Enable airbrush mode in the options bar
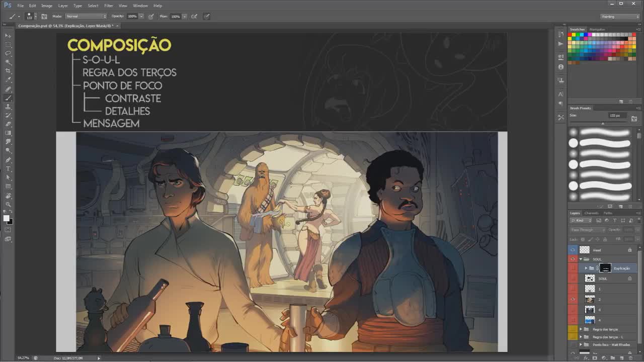 click(194, 16)
